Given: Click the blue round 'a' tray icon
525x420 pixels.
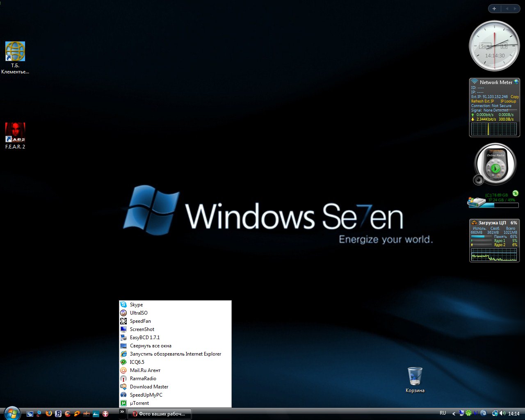Looking at the screenshot, I should (484, 413).
